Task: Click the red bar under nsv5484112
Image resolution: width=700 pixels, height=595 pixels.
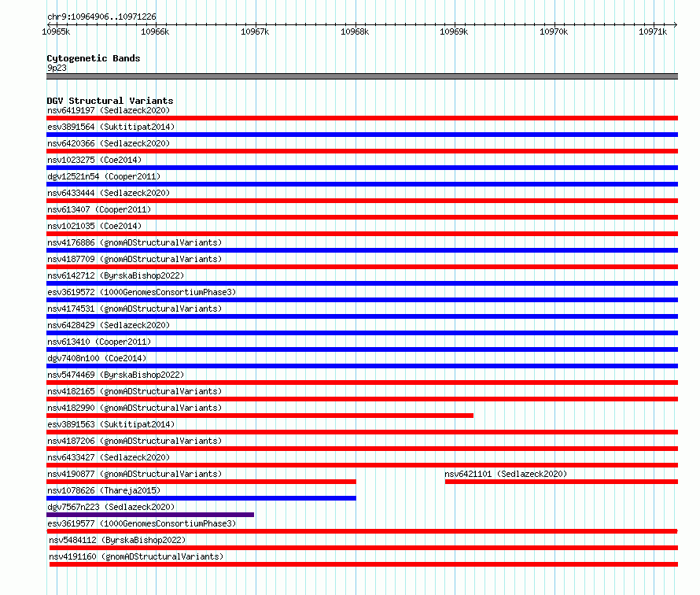Action: click(364, 548)
